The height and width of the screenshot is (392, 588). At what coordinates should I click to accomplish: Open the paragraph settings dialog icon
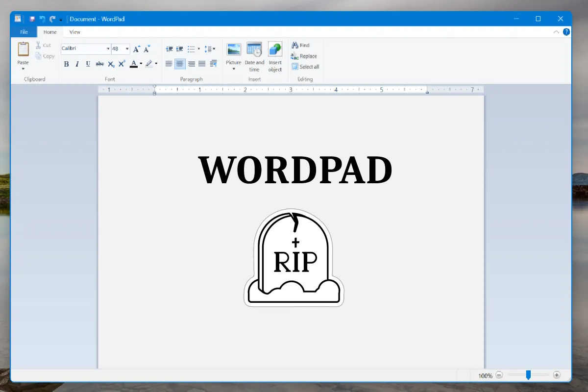(213, 64)
